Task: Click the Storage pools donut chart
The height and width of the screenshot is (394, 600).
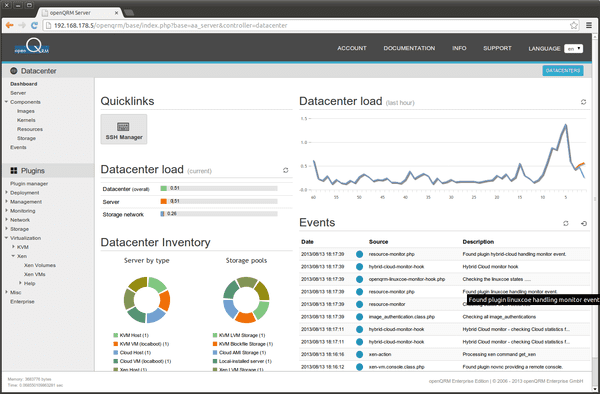Action: coord(246,300)
